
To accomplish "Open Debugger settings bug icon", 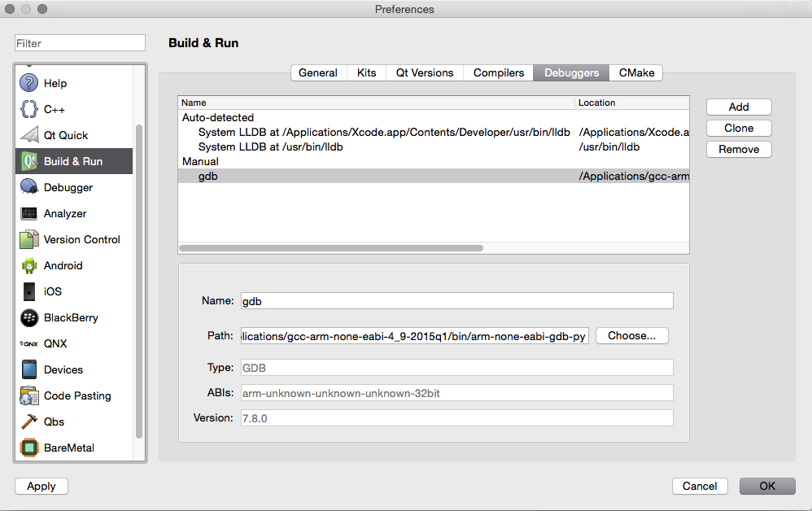I will [x=29, y=187].
